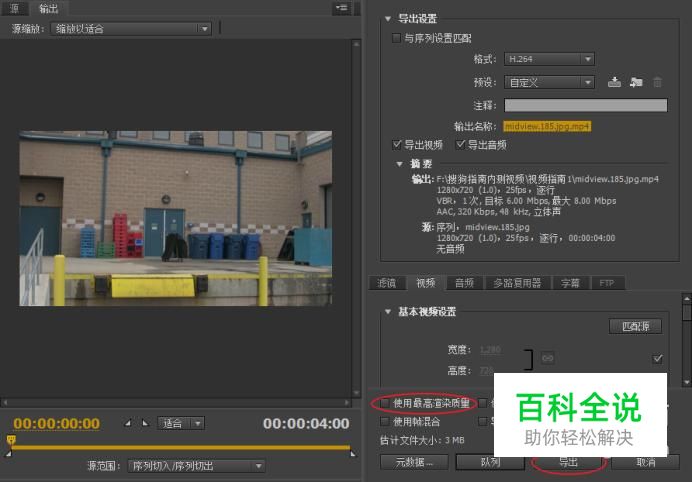This screenshot has height=482, width=692.
Task: Click the preview panel vertical scrollbar
Action: 356,218
